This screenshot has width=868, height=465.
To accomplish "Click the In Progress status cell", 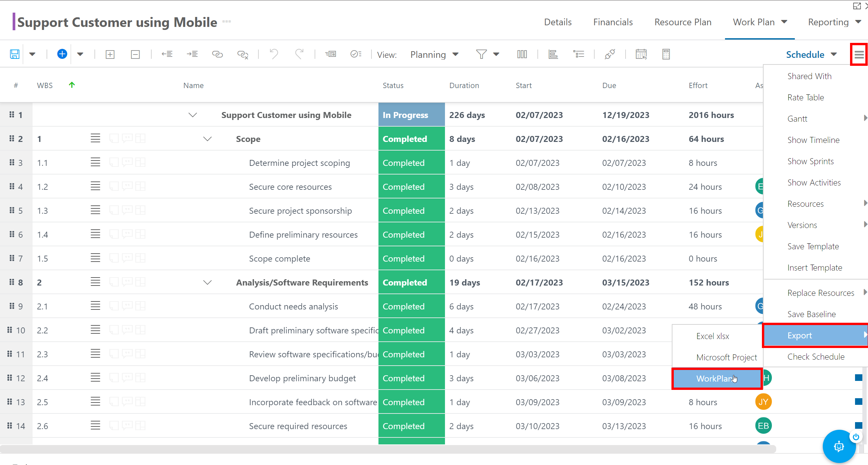I will [x=411, y=115].
